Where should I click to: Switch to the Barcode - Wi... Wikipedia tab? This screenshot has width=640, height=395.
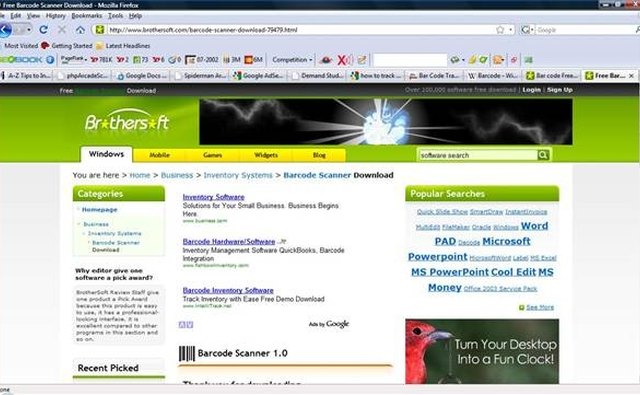[493, 75]
